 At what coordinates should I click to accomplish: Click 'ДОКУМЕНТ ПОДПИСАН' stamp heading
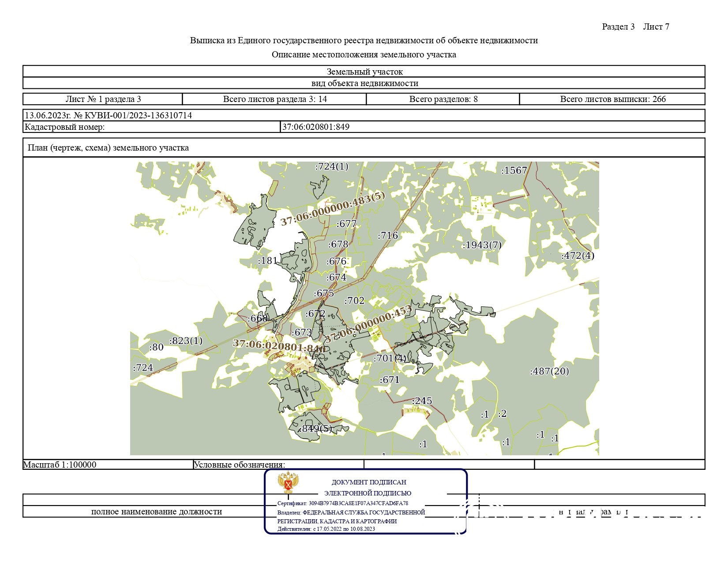click(x=369, y=482)
